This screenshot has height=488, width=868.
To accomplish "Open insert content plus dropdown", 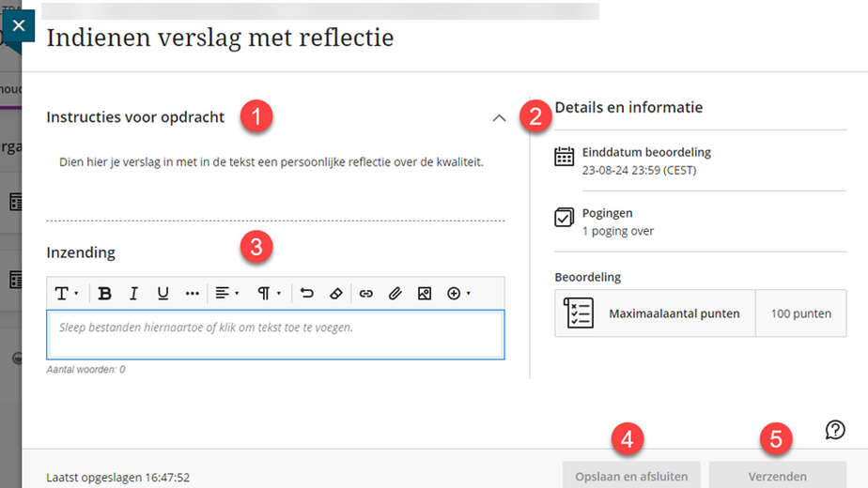I will pyautogui.click(x=458, y=293).
